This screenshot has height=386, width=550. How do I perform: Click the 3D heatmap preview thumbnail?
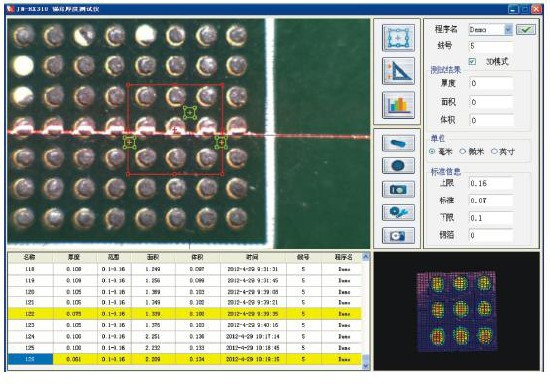point(457,311)
